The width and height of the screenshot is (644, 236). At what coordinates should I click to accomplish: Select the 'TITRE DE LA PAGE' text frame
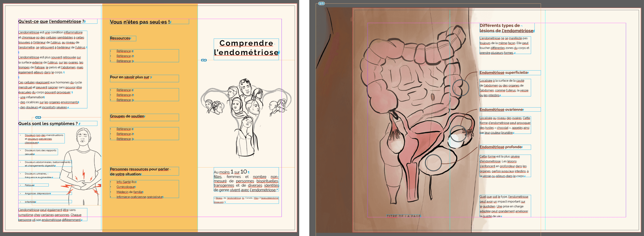pyautogui.click(x=403, y=216)
